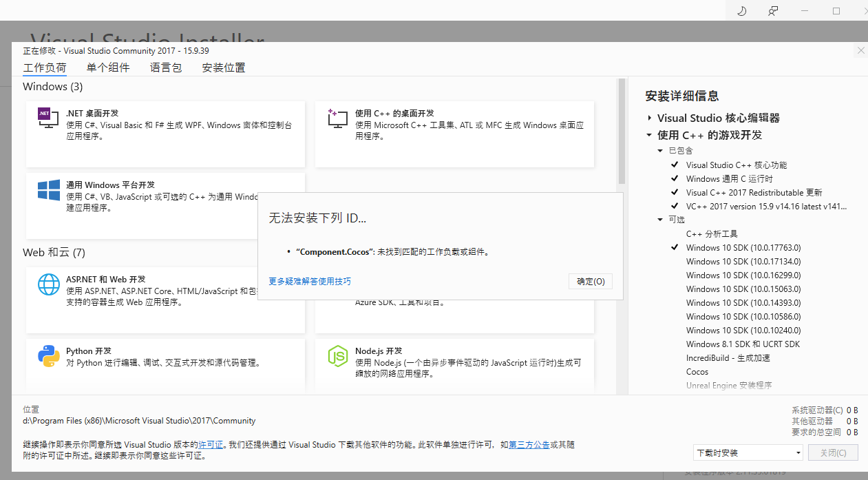868x480 pixels.
Task: Uncheck Windows 10 SDK (10.0.17763.0)
Action: [x=675, y=247]
